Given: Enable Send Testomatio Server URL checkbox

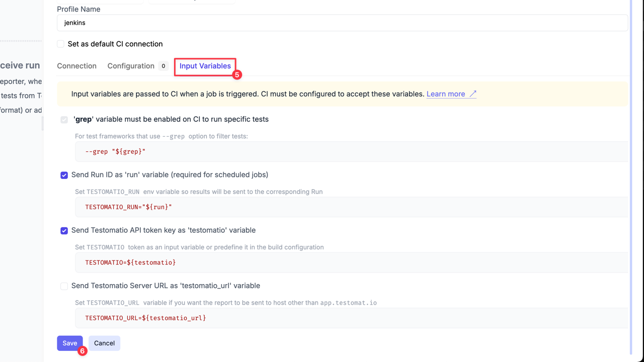Looking at the screenshot, I should [x=64, y=286].
